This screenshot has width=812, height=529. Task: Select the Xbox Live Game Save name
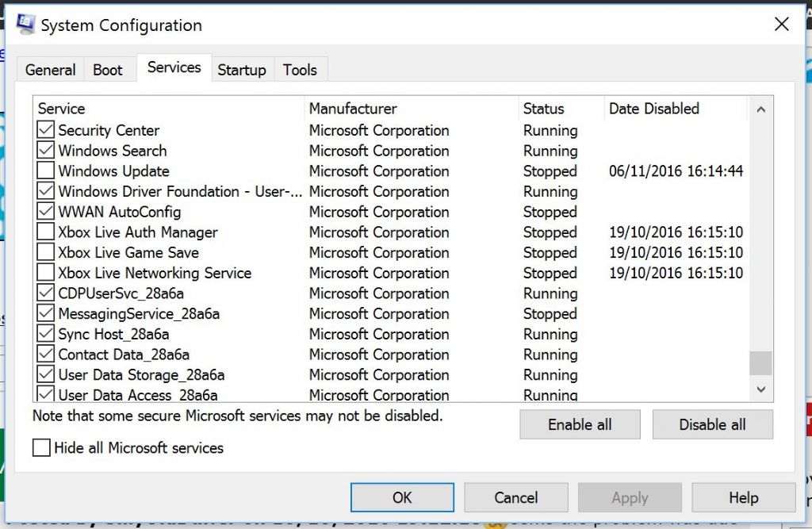pyautogui.click(x=128, y=252)
